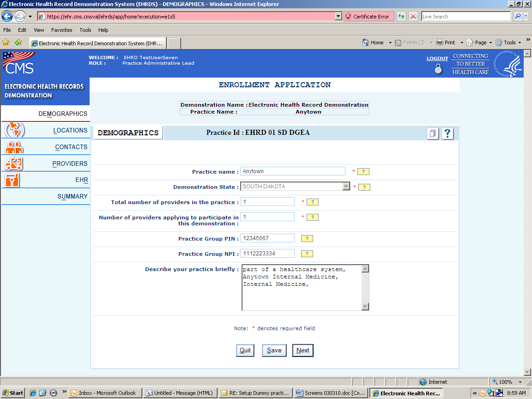Click the CMS logo
The height and width of the screenshot is (399, 532).
coord(19,64)
